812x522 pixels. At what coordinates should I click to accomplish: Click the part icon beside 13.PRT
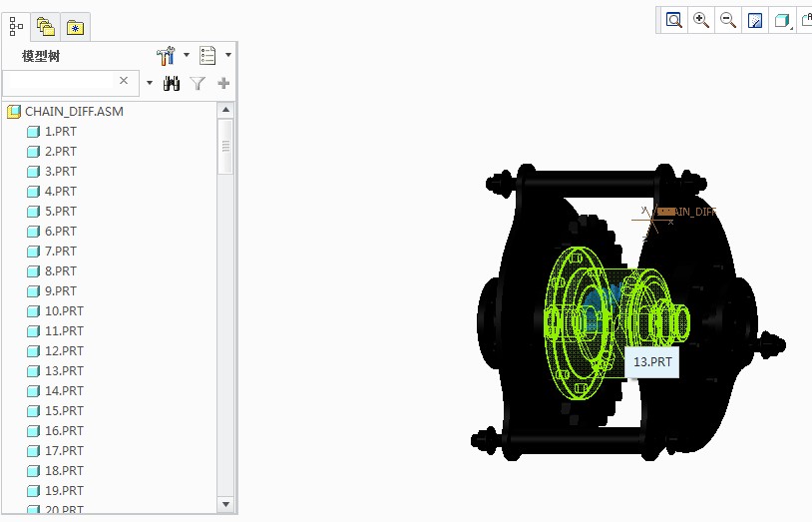click(x=33, y=371)
